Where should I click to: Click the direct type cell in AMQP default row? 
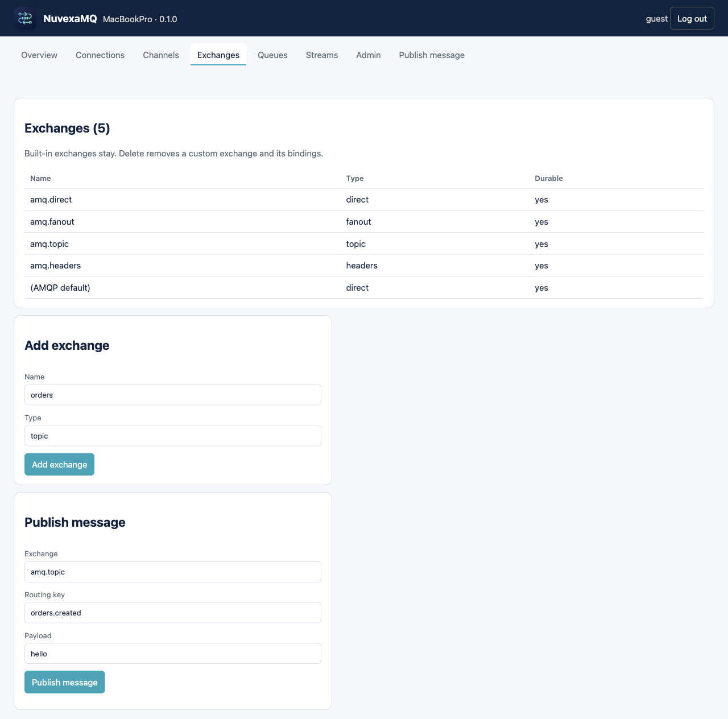tap(357, 288)
